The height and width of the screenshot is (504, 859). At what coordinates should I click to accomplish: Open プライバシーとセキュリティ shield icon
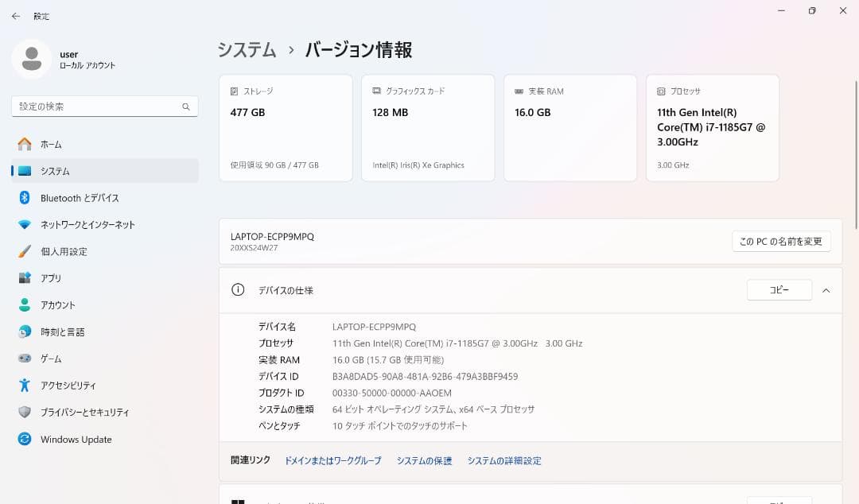(x=25, y=412)
